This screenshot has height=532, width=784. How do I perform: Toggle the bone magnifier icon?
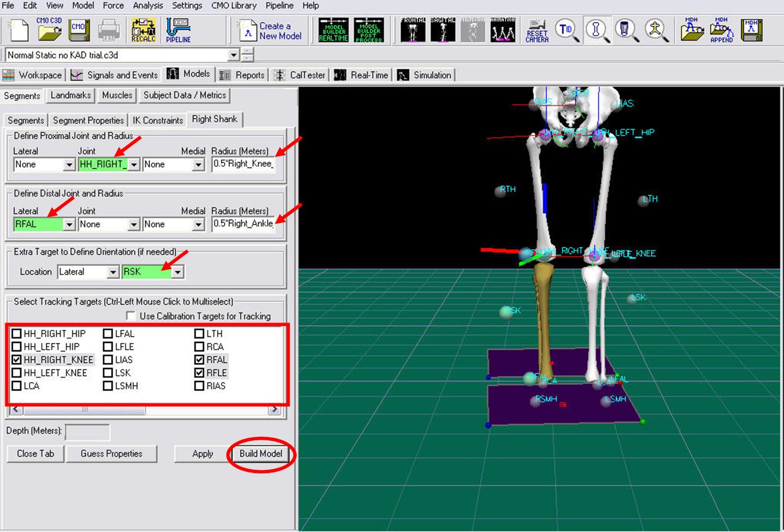pyautogui.click(x=597, y=31)
